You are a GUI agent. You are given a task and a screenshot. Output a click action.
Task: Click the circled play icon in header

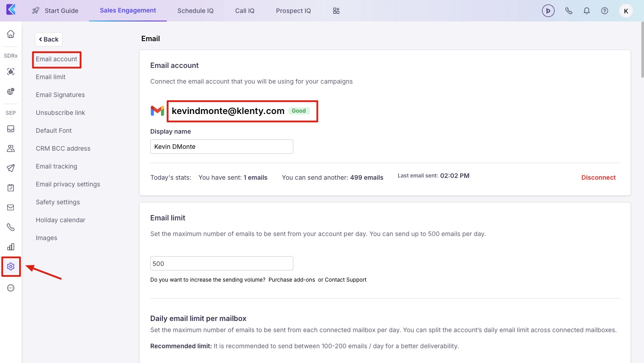[x=548, y=11]
